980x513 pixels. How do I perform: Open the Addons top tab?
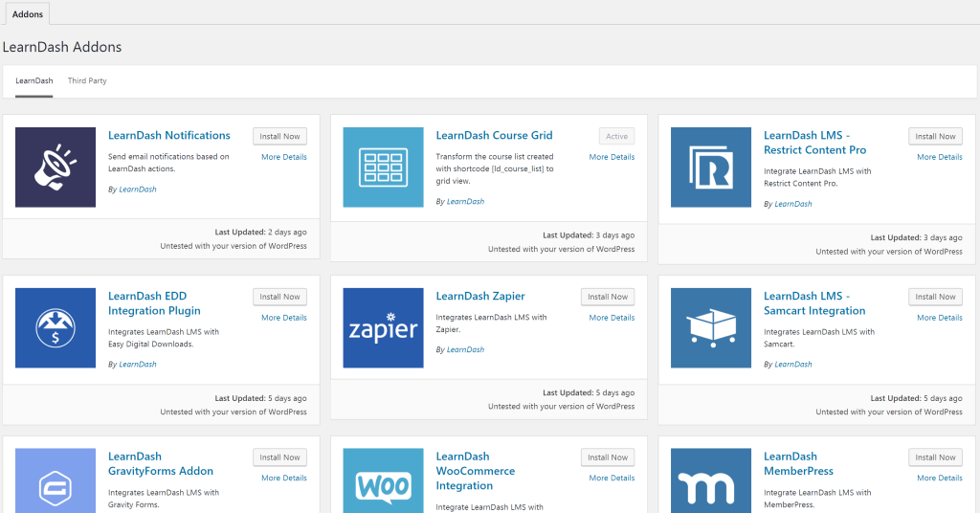click(27, 14)
